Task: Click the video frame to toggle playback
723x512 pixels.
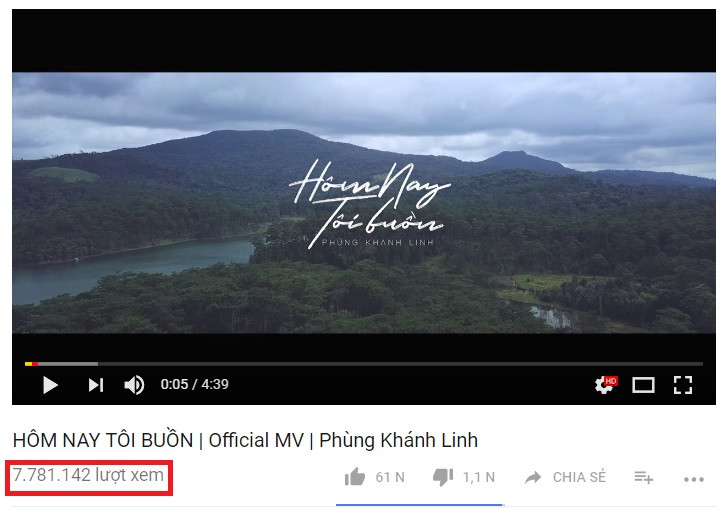Action: coord(364,202)
